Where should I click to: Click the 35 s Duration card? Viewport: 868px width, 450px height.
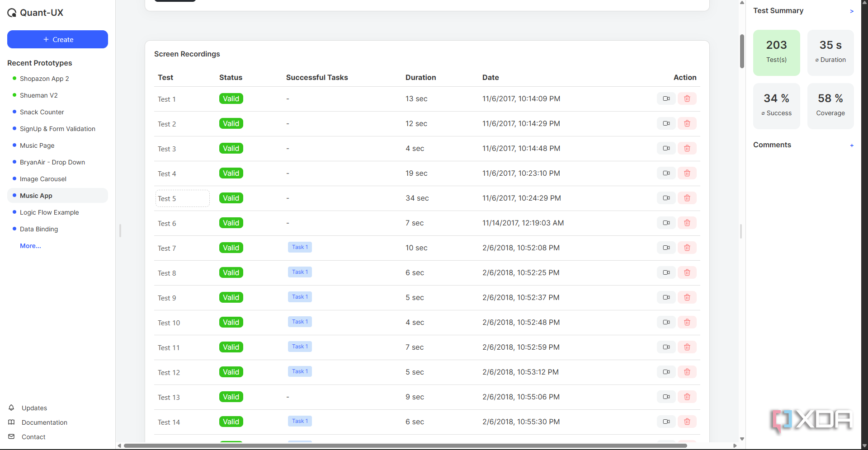pyautogui.click(x=830, y=52)
